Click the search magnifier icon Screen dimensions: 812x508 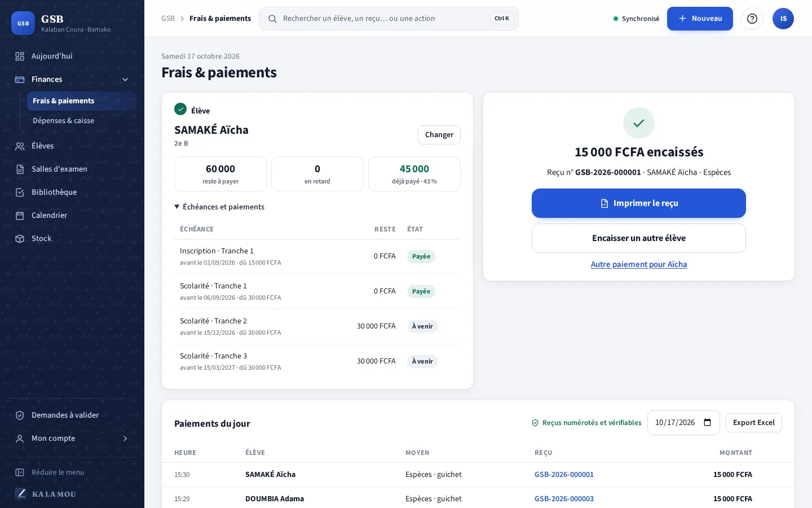coord(272,19)
